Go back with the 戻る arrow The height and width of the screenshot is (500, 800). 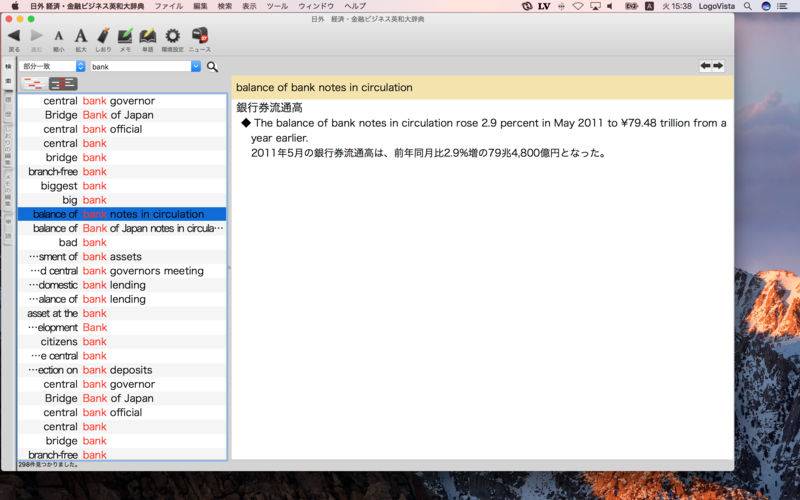coord(14,36)
